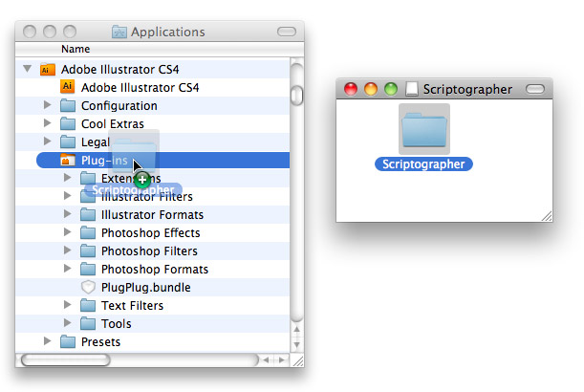
Task: Click the Photoshop Effects folder icon
Action: 88,233
